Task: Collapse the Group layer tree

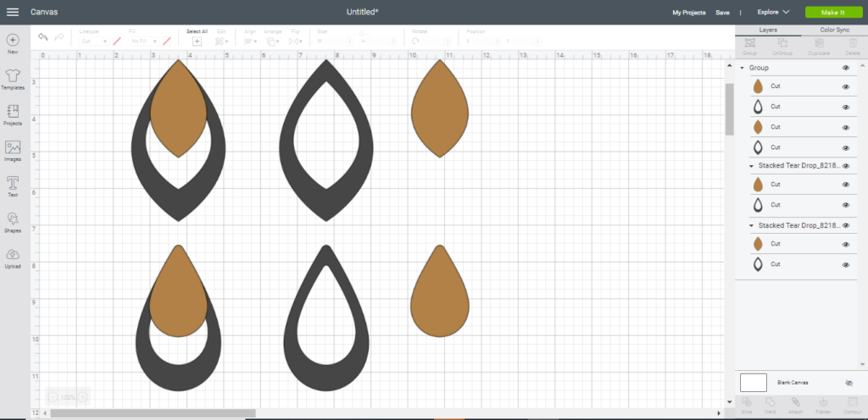Action: (x=743, y=68)
